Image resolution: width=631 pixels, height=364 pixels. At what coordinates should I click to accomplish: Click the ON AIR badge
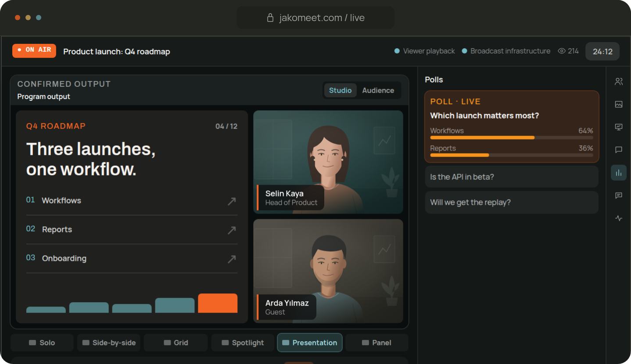[x=34, y=50]
